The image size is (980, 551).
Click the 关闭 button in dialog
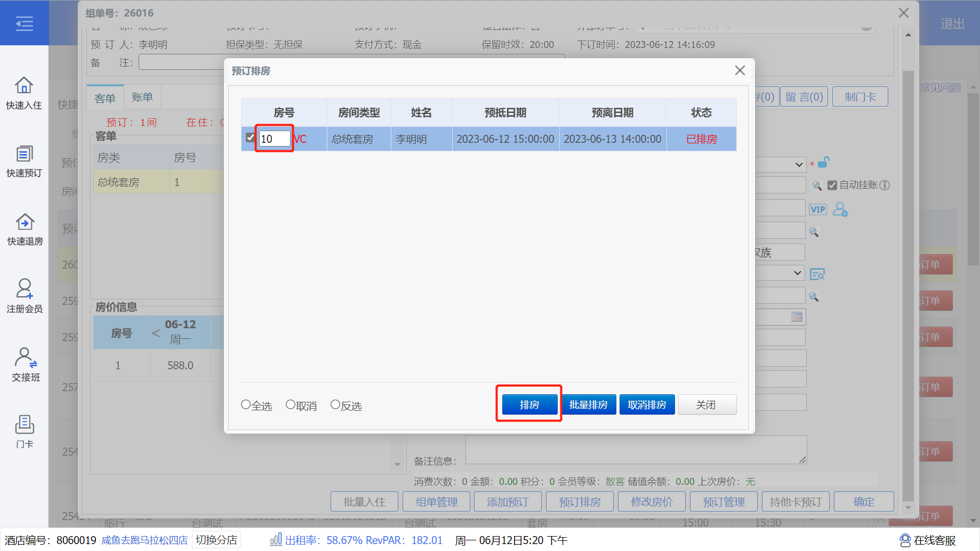pyautogui.click(x=707, y=404)
